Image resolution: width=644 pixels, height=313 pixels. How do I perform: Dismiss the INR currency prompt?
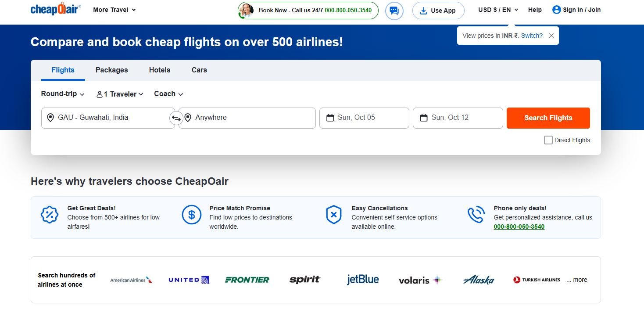point(551,36)
